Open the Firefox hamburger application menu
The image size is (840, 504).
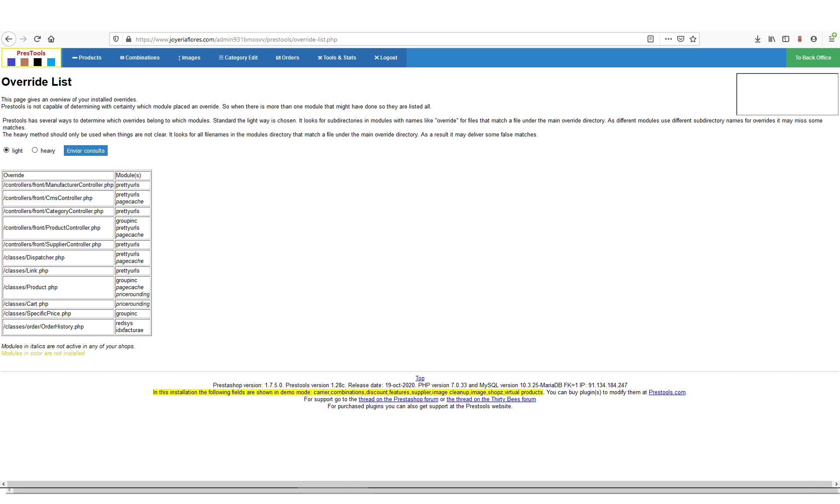[x=832, y=39]
